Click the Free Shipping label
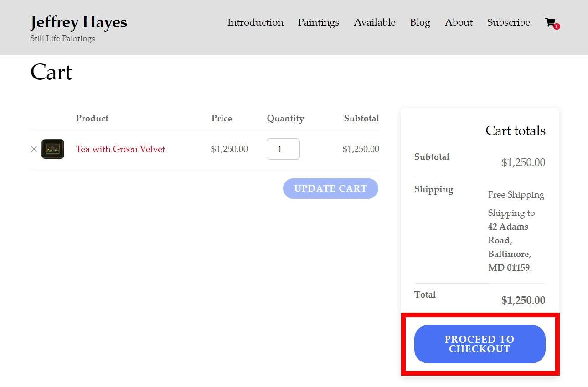The width and height of the screenshot is (588, 387). pos(516,195)
